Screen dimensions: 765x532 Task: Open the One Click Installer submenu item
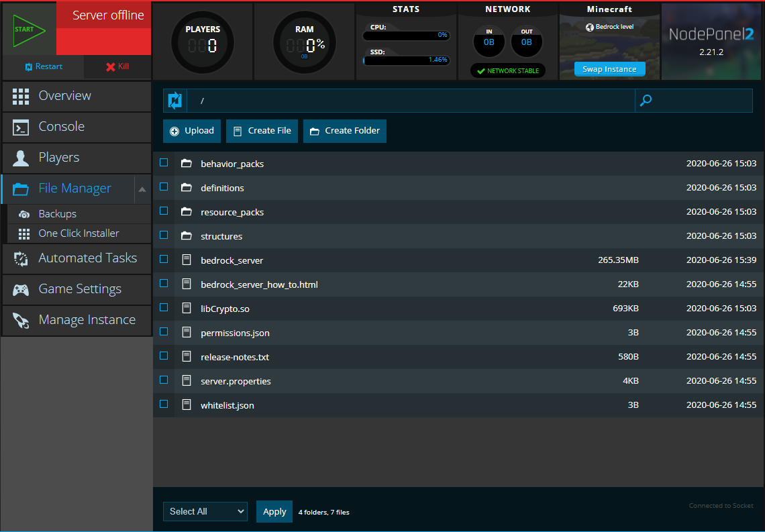coord(79,233)
